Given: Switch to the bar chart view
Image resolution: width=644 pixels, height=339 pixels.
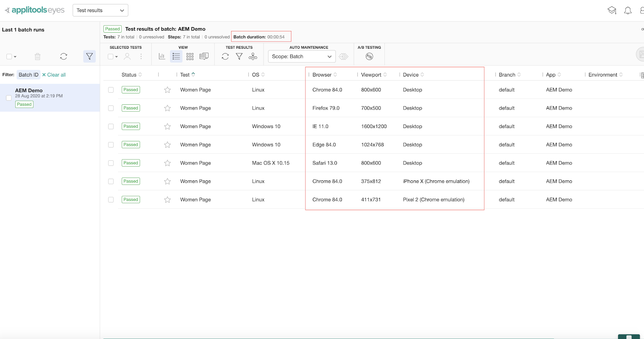Looking at the screenshot, I should [x=162, y=56].
